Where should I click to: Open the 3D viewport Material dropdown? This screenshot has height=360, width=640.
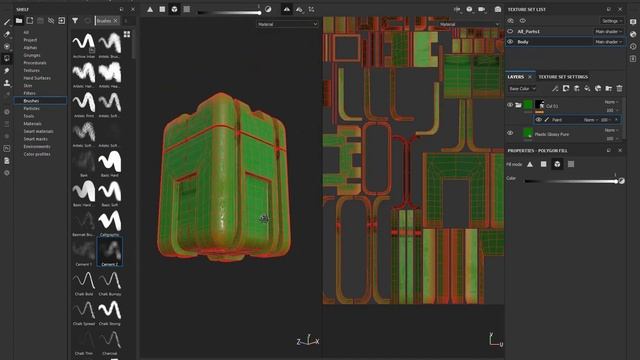[287, 24]
